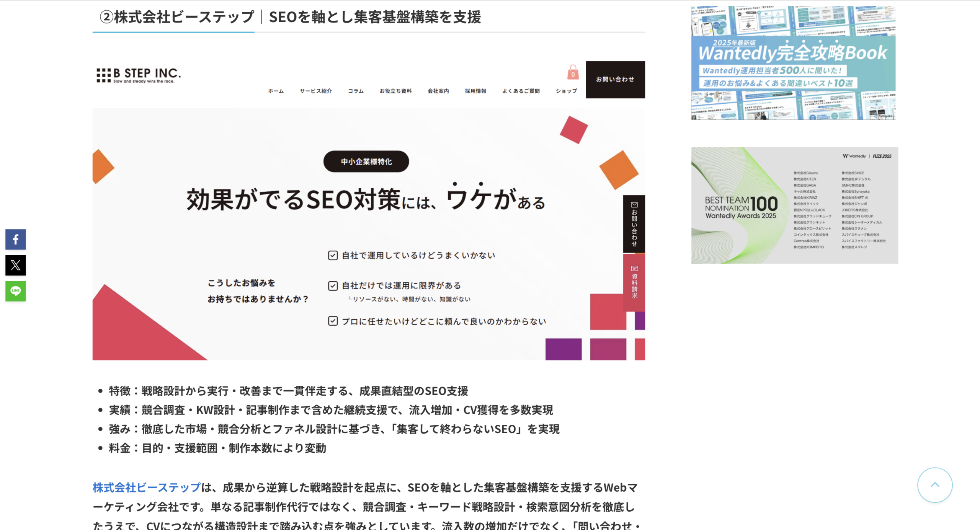Share the article on Facebook
This screenshot has width=980, height=530.
click(x=16, y=240)
